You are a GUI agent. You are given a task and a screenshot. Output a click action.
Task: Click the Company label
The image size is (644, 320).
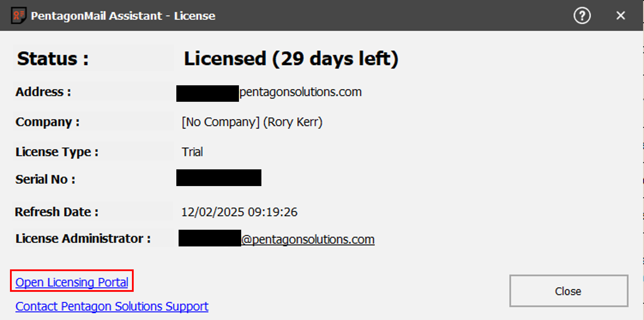pos(47,122)
